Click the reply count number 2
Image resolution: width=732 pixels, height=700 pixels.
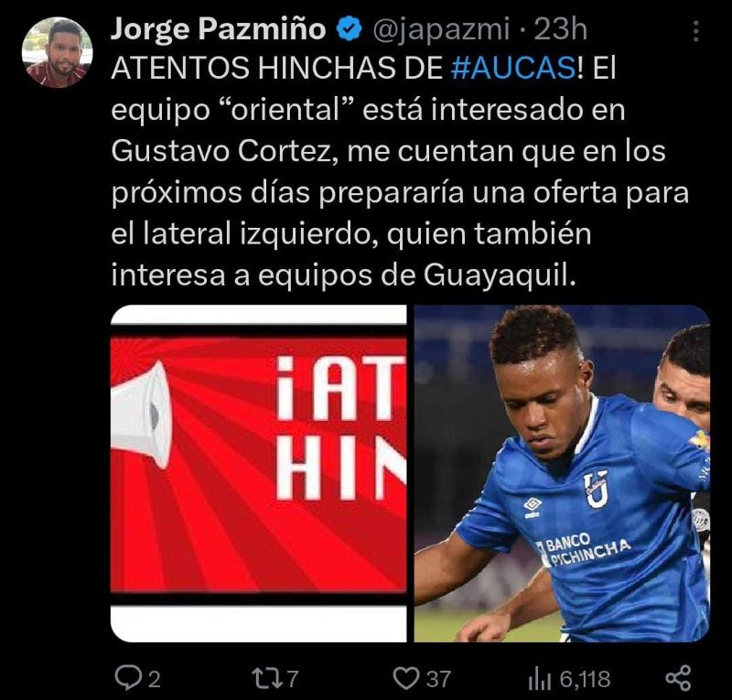click(154, 679)
